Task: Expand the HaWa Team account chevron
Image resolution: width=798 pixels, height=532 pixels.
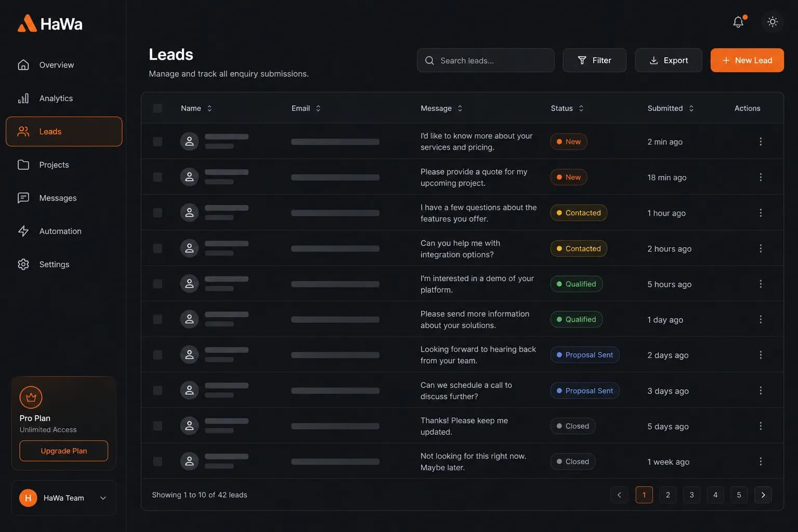Action: 103,498
